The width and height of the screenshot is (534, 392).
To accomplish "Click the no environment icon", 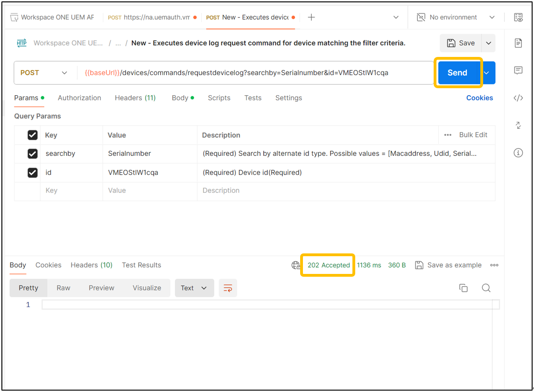I will (x=421, y=17).
